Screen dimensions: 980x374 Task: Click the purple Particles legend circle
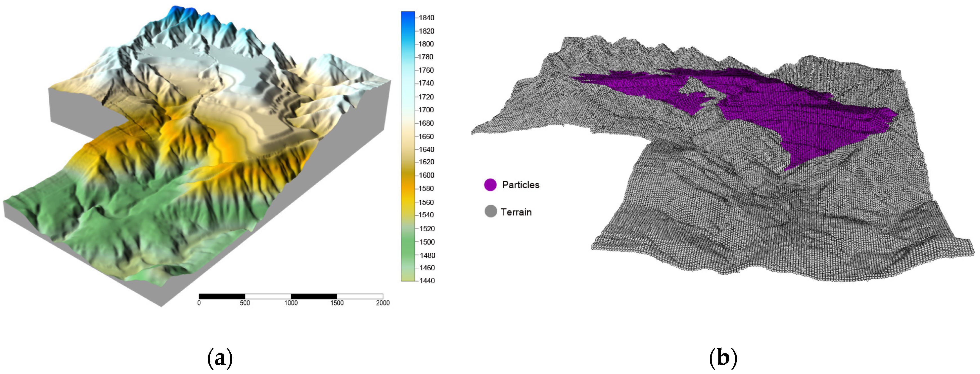click(490, 185)
